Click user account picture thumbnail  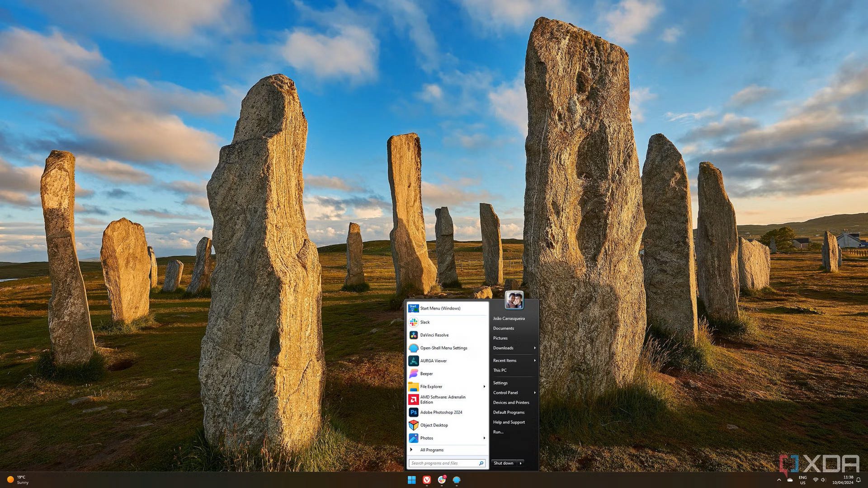click(514, 300)
